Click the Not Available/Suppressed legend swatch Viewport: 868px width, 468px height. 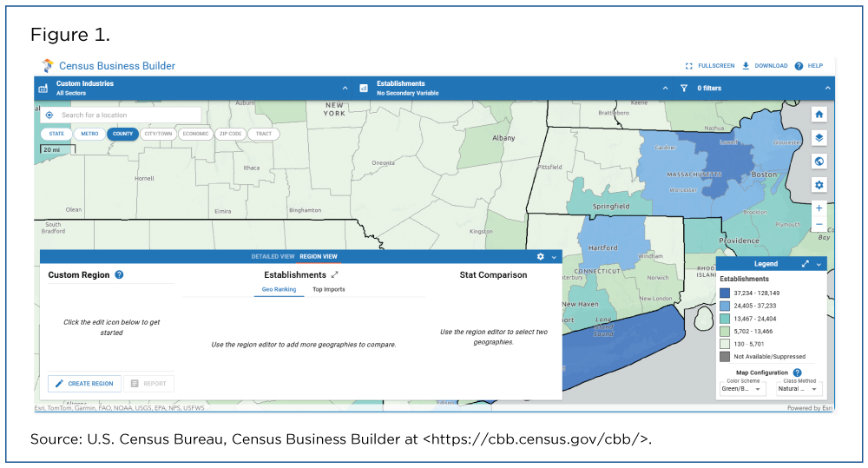tap(725, 357)
